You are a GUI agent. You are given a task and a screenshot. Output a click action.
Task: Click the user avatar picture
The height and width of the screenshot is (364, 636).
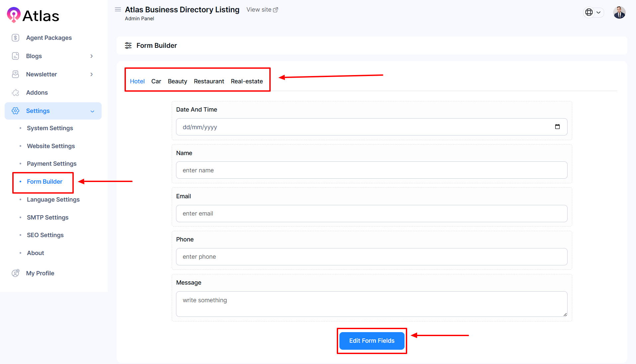click(619, 13)
